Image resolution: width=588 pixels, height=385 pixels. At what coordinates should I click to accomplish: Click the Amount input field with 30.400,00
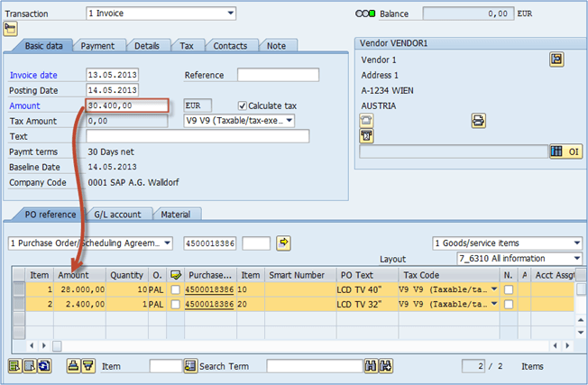pos(127,105)
